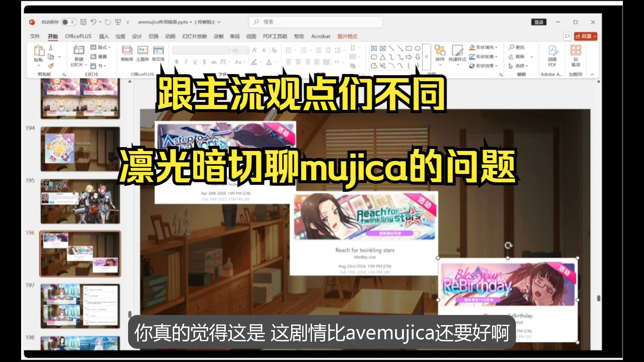Switch to the Animations (动画) tab
This screenshot has width=644, height=362.
[x=170, y=36]
